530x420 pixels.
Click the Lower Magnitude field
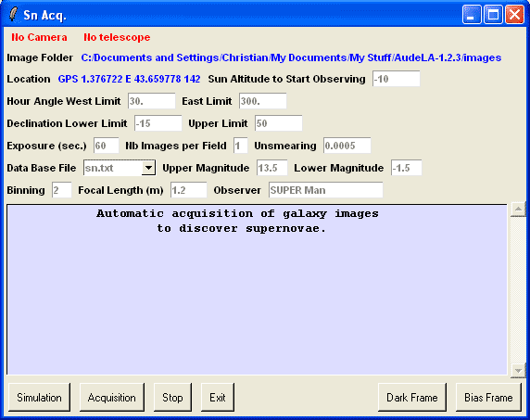tap(406, 168)
